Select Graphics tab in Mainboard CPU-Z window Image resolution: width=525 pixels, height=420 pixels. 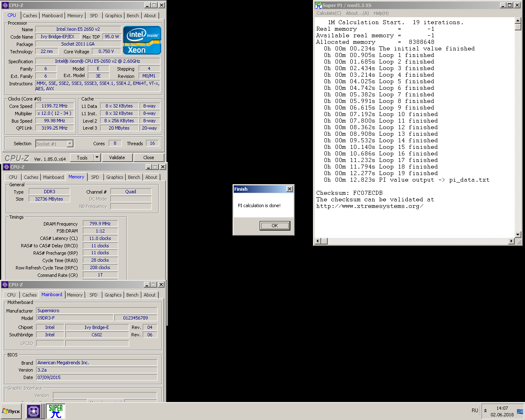pos(113,295)
